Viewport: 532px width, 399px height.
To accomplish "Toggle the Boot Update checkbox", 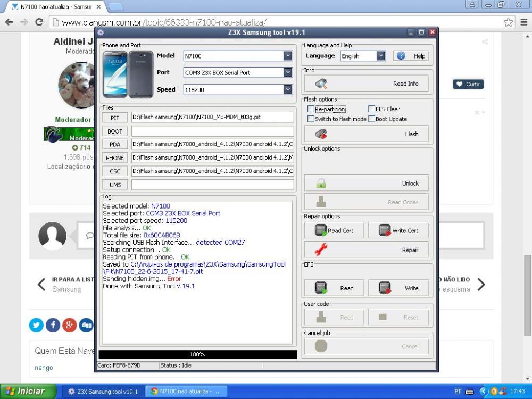I will point(371,119).
